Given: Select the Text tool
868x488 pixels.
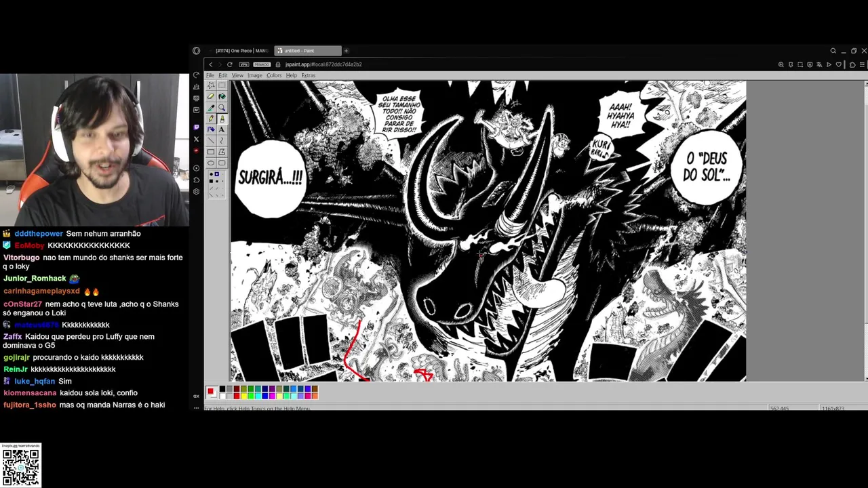Looking at the screenshot, I should pos(222,129).
